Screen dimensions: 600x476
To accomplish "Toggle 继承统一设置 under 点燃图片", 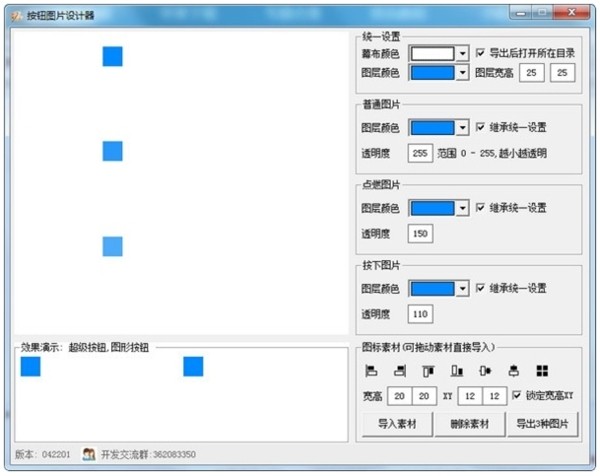I will (480, 208).
